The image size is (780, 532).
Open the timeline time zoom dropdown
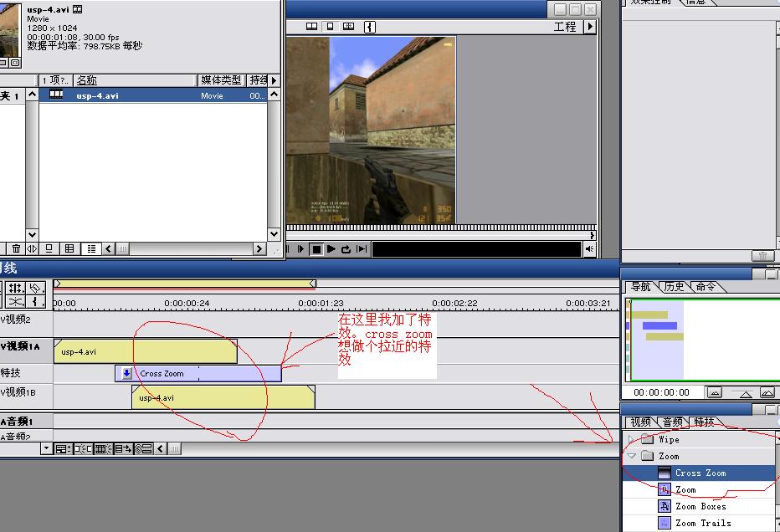[47, 449]
